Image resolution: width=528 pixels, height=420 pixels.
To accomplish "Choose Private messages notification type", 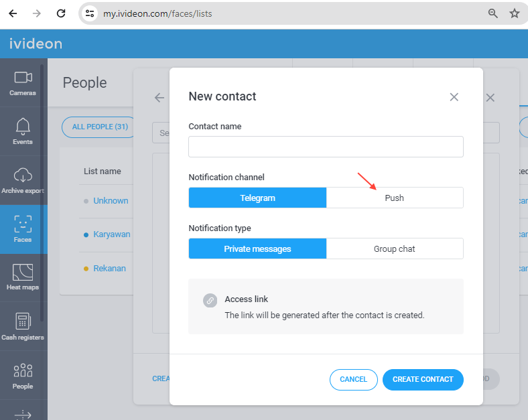I will coord(257,249).
